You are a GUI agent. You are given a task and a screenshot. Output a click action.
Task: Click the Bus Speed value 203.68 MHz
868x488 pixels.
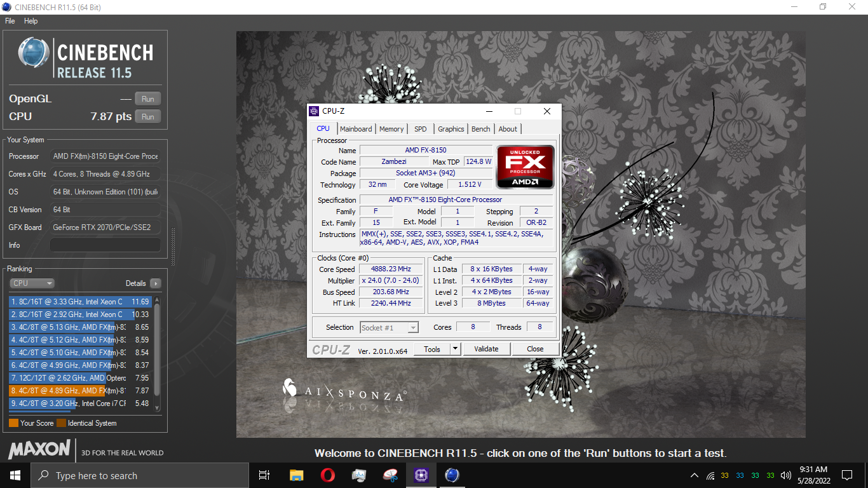click(x=391, y=292)
